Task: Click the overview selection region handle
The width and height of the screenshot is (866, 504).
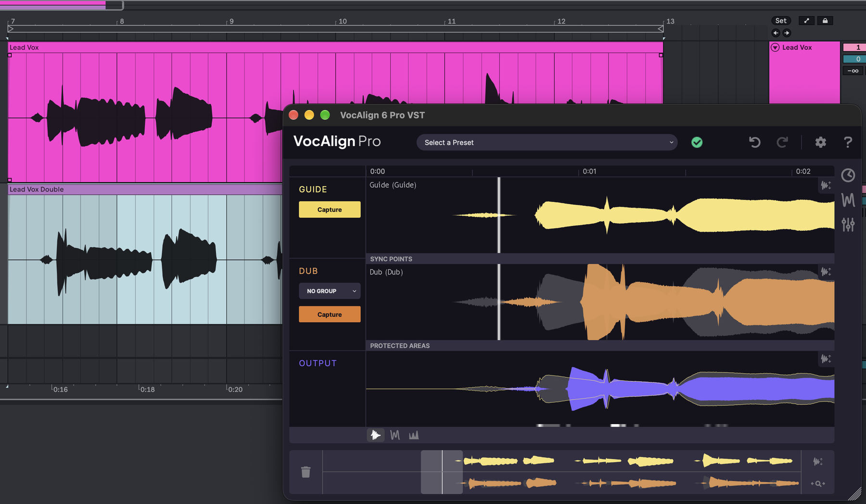Action: click(x=442, y=472)
